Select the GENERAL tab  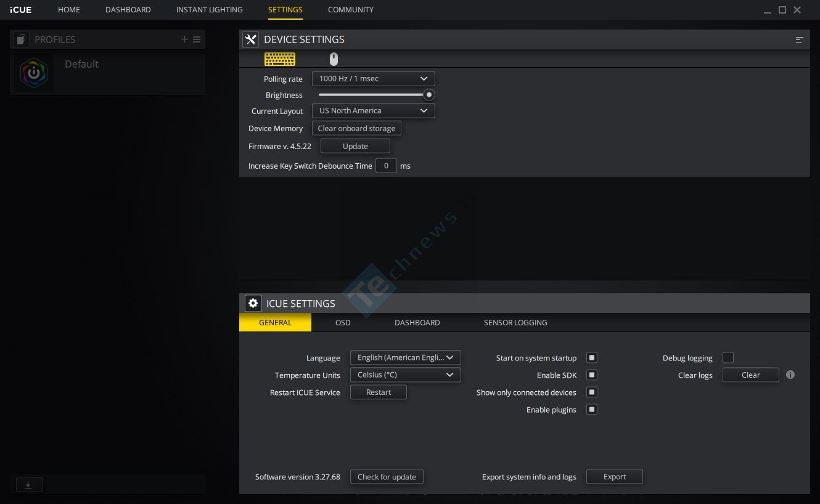tap(276, 322)
